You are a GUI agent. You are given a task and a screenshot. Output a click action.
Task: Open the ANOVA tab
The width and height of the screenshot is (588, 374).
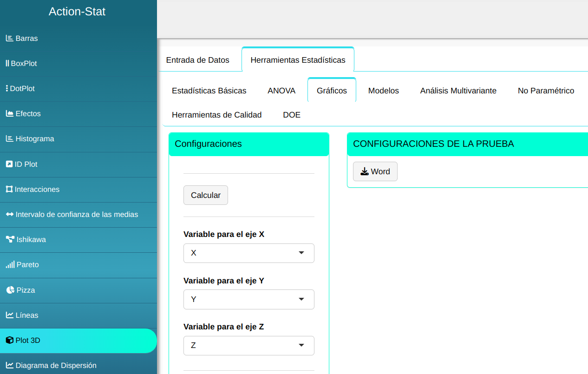pos(281,91)
